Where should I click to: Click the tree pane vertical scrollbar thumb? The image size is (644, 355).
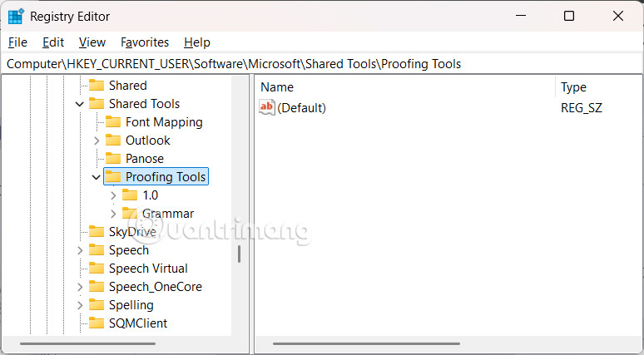coord(239,254)
